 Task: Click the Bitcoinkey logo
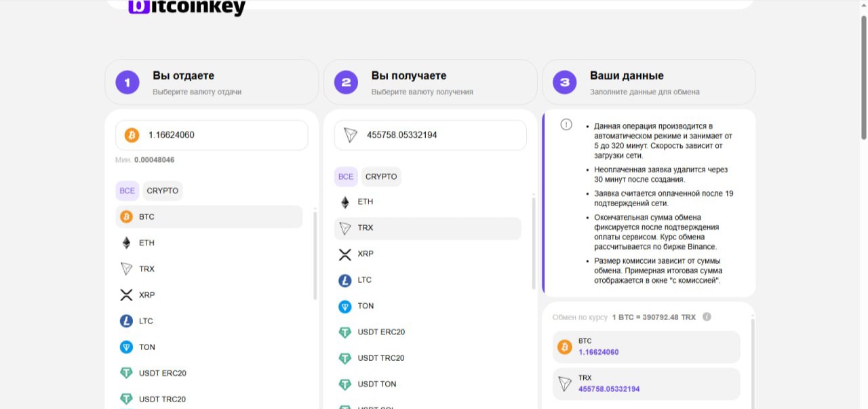187,7
